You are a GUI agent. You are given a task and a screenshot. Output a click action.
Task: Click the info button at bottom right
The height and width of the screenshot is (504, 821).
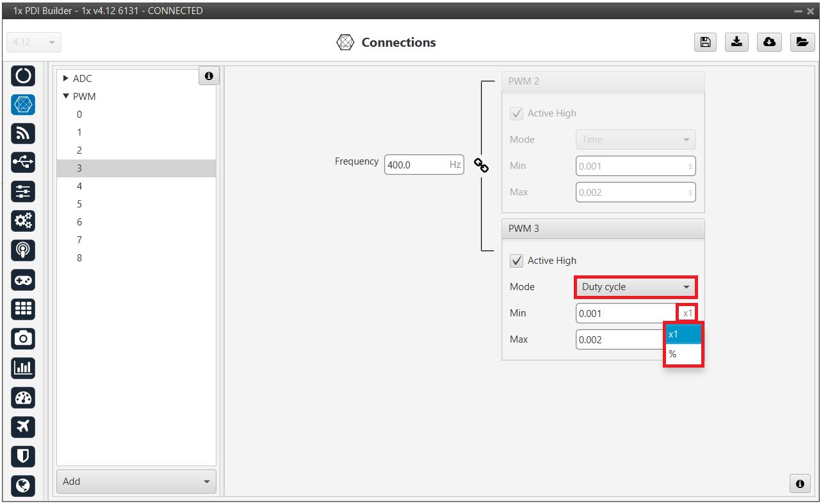click(799, 484)
